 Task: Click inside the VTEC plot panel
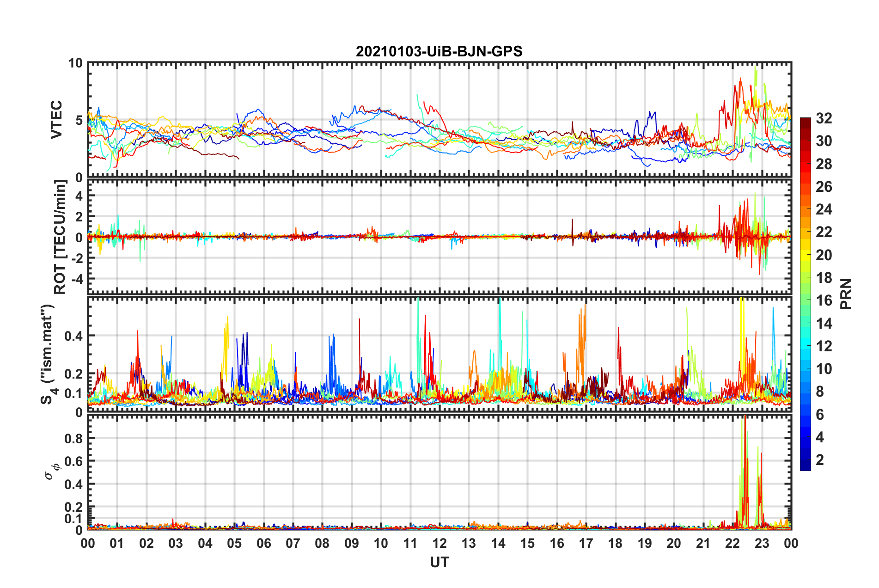click(x=439, y=120)
